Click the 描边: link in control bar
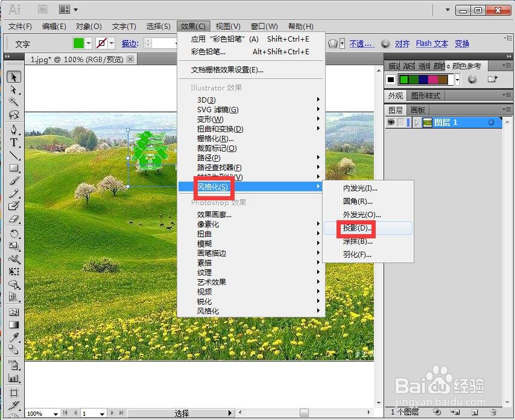515x420 pixels. [x=130, y=43]
